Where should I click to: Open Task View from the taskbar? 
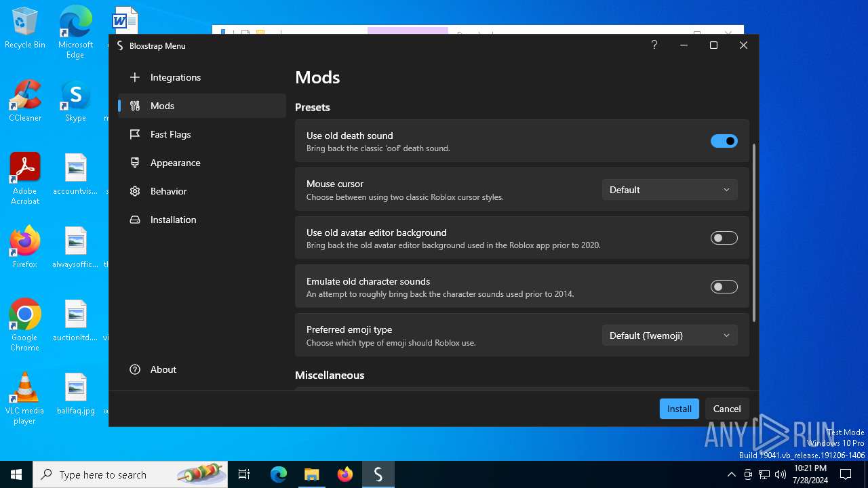244,474
